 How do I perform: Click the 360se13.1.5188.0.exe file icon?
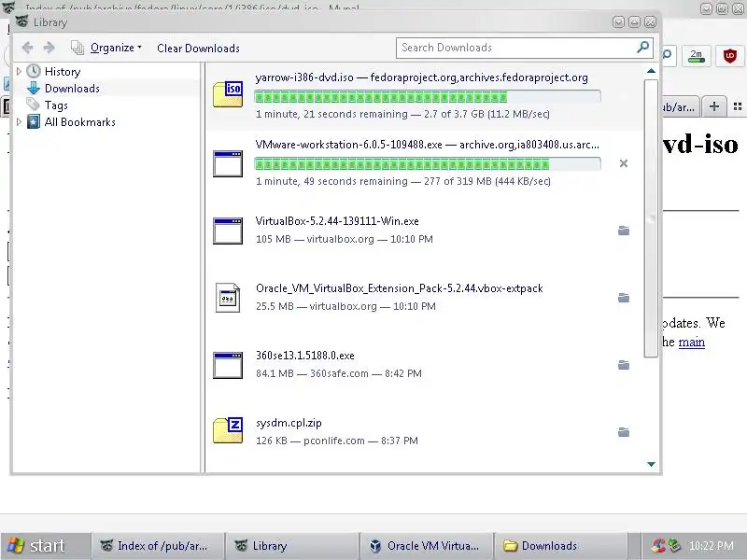228,365
